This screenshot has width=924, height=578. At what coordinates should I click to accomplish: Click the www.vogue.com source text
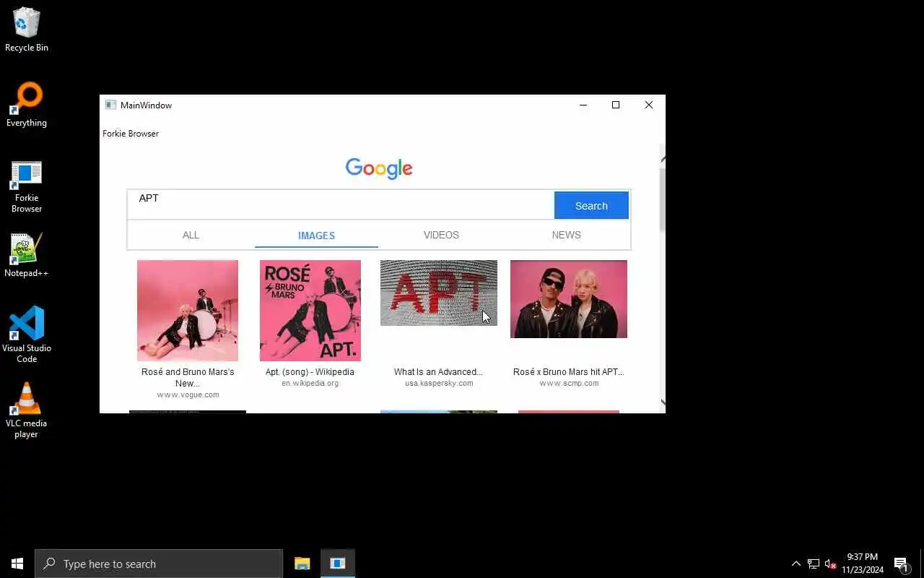[x=188, y=395]
